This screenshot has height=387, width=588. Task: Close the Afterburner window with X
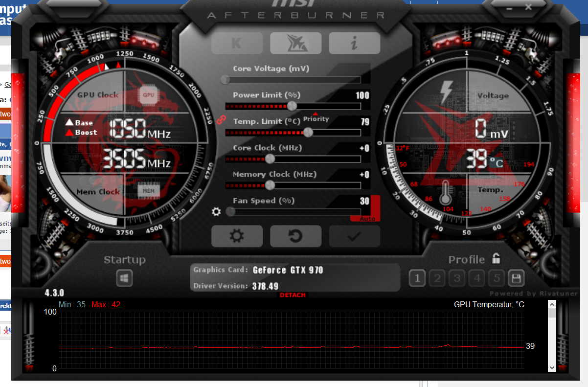pyautogui.click(x=528, y=7)
